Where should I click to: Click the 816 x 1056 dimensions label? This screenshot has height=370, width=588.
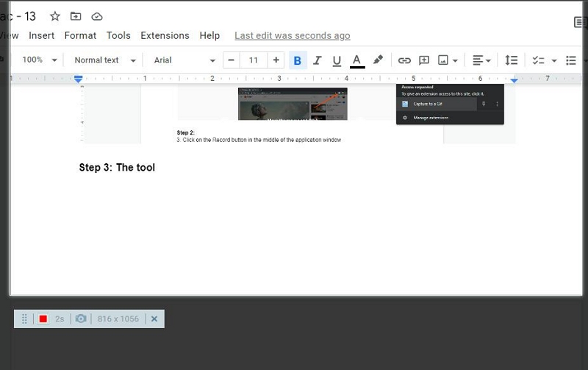tap(118, 319)
